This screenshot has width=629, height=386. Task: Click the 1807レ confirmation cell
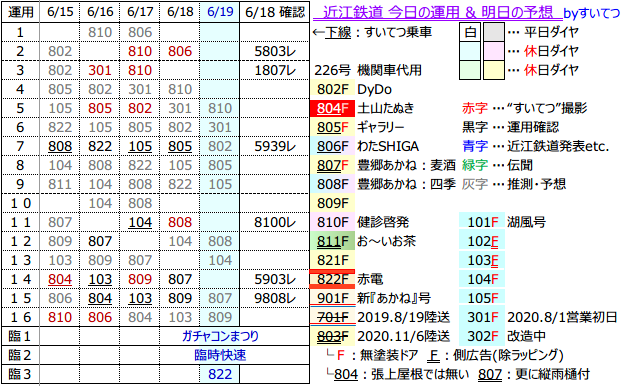coord(275,70)
